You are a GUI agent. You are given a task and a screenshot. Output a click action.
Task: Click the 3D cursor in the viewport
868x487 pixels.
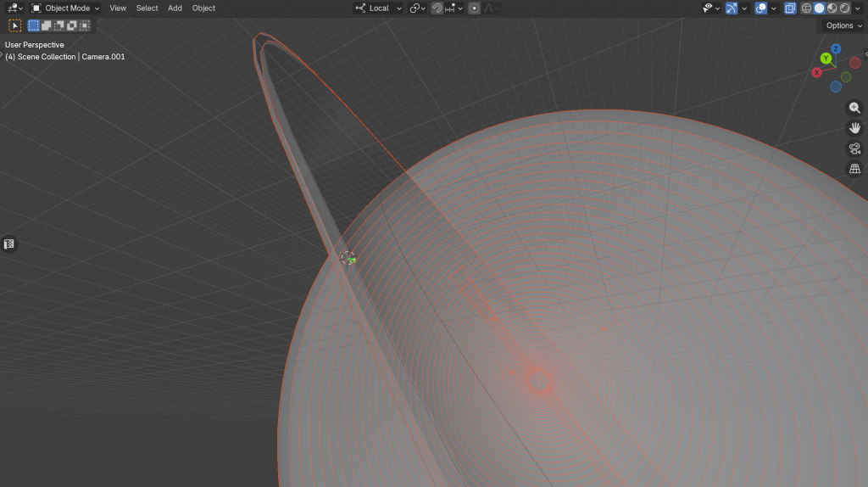tap(348, 259)
